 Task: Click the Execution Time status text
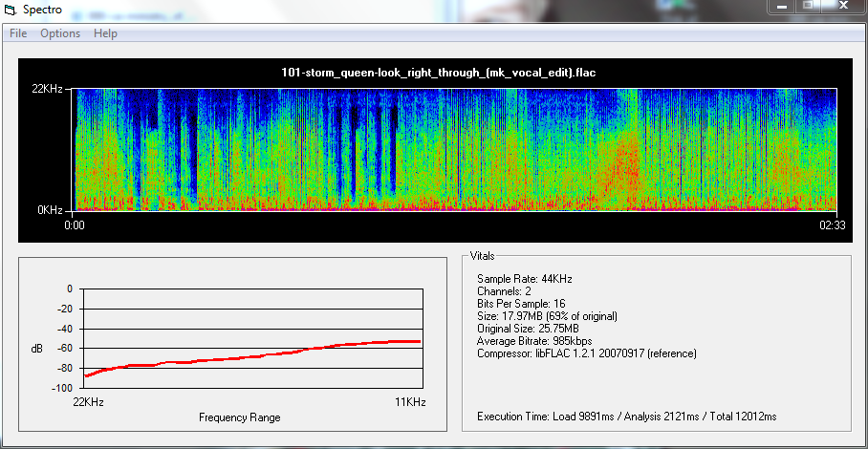click(x=626, y=417)
